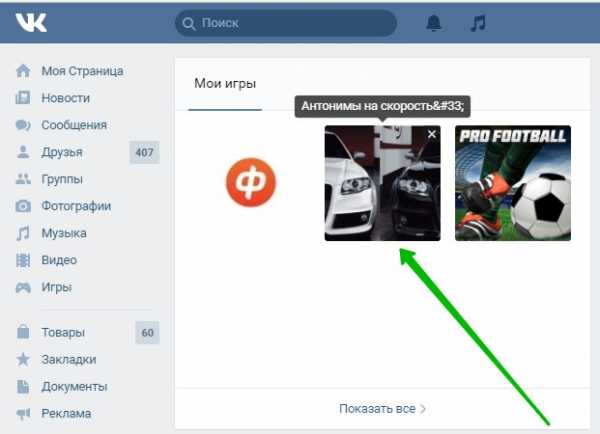Launch the orange Ф game icon
This screenshot has width=600, height=434.
[251, 183]
